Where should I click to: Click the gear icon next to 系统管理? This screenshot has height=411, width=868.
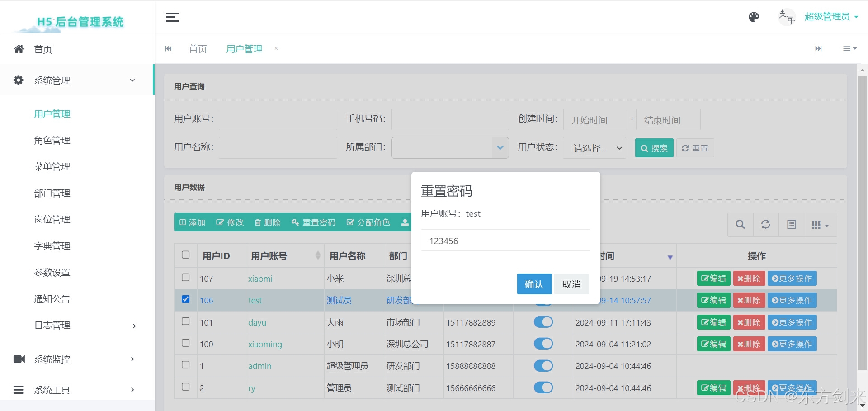coord(19,80)
